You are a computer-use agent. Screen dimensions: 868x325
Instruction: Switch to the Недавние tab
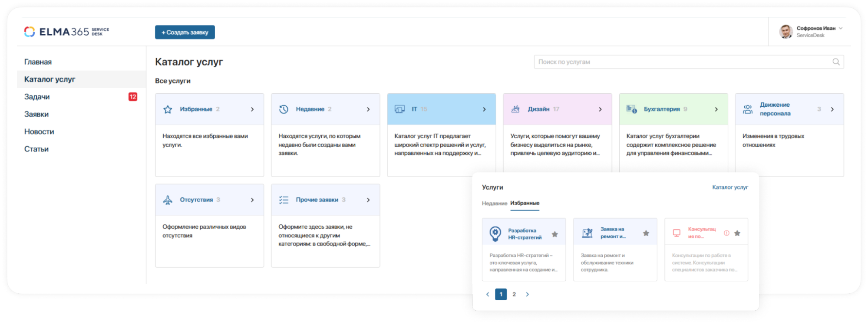pos(494,204)
